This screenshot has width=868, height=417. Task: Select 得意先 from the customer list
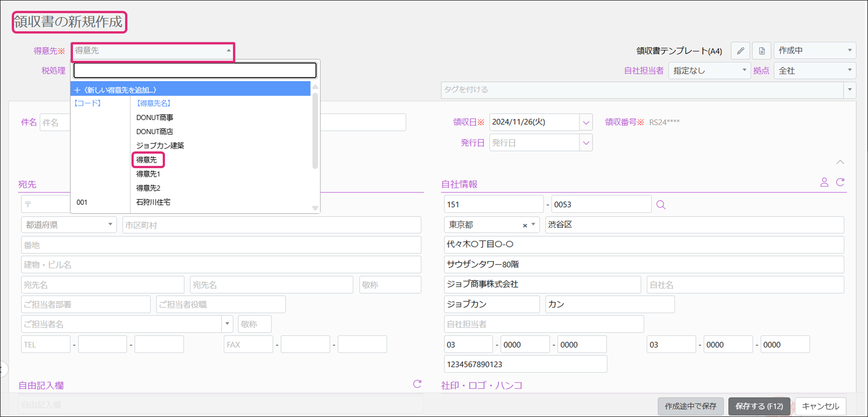point(147,160)
